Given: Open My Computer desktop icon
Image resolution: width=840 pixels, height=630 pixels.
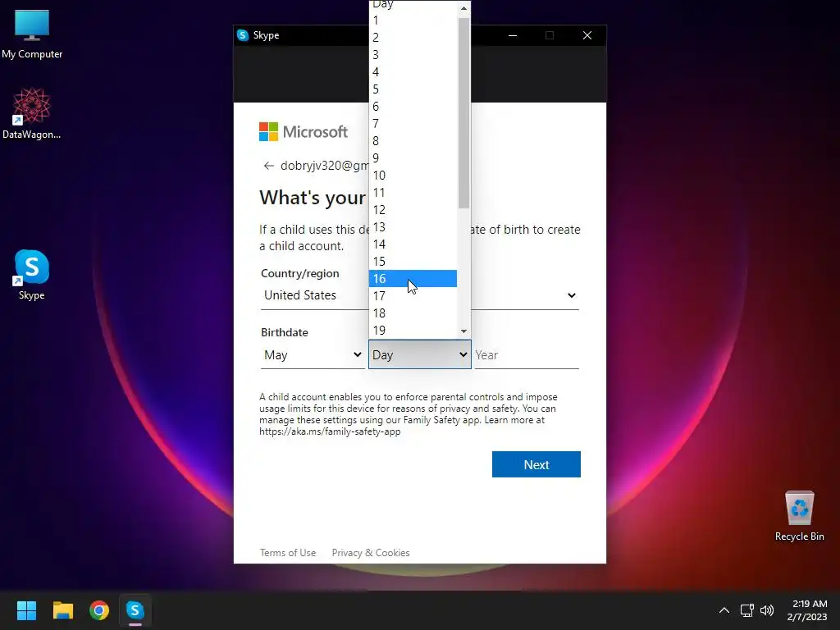Looking at the screenshot, I should [x=32, y=34].
